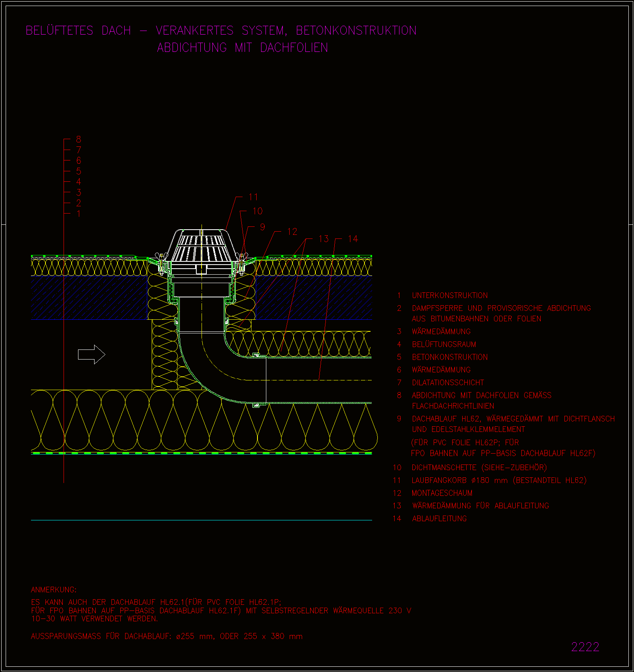Select legend entry '6 WÄRMEDÄMMUNG'
Image resolution: width=634 pixels, height=672 pixels.
(434, 370)
